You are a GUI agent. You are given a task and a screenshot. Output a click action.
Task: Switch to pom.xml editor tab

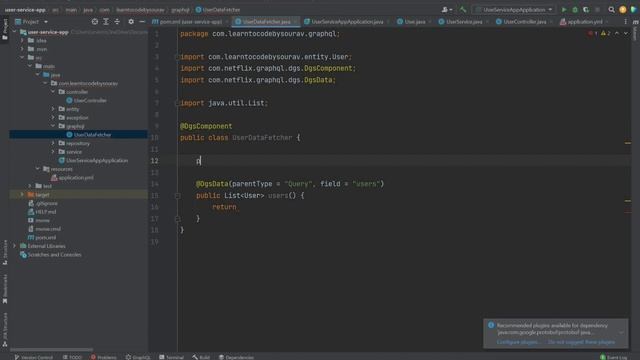click(x=190, y=22)
